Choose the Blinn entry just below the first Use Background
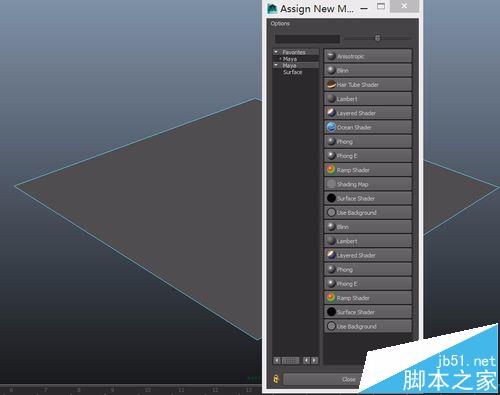500x395 pixels. point(368,227)
